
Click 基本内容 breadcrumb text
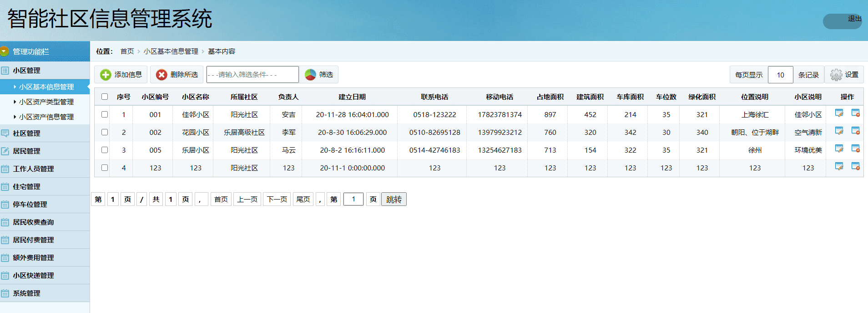click(222, 51)
